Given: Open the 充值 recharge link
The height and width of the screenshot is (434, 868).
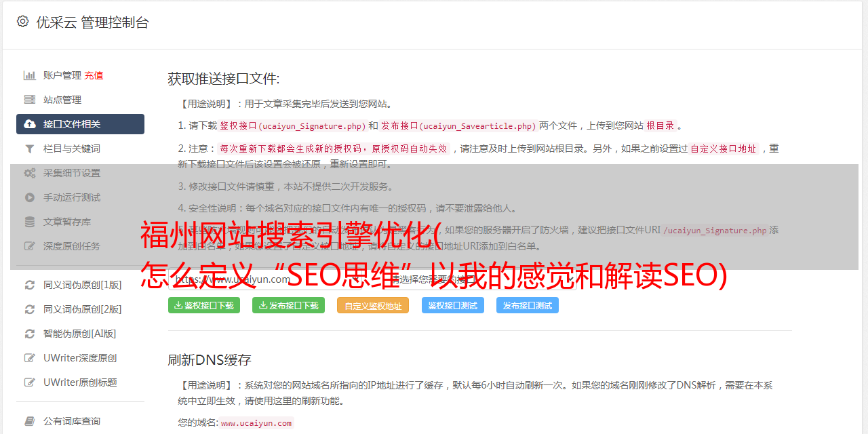Looking at the screenshot, I should coord(94,75).
